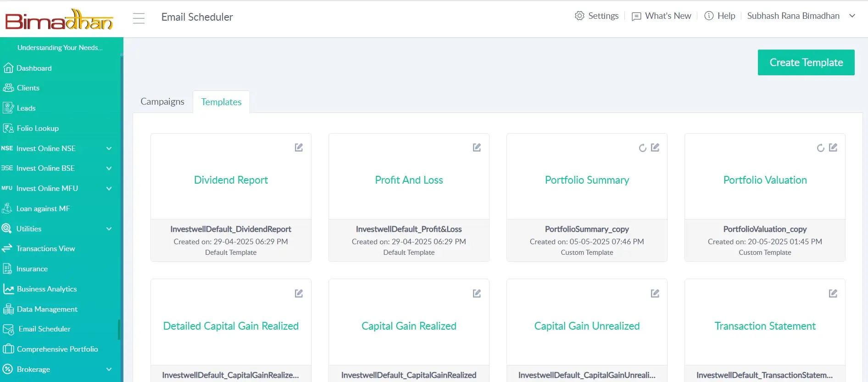The width and height of the screenshot is (868, 382).
Task: Click the Transactions View arrows icon
Action: [7, 248]
